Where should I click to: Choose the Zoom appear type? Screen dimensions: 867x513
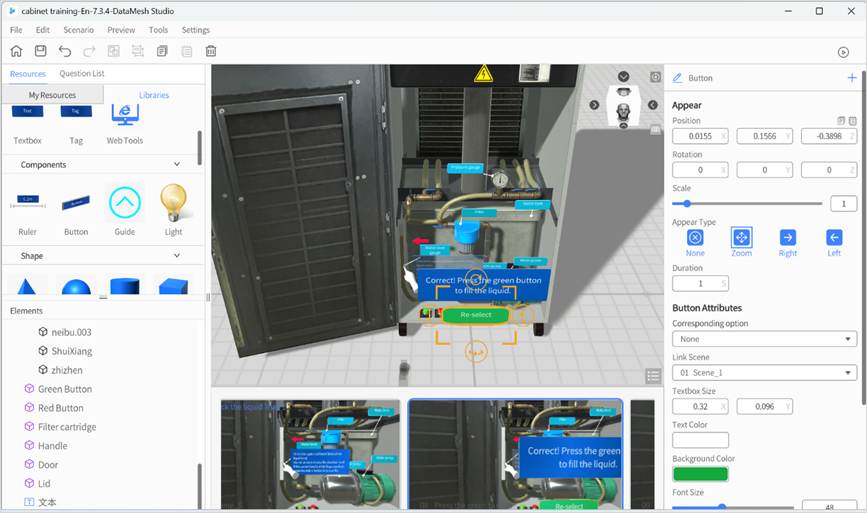[x=741, y=238]
